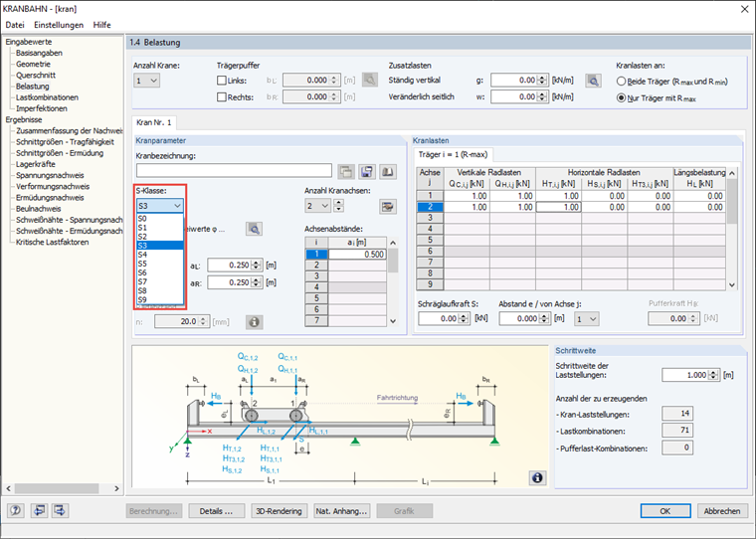Collapse the S-Klasse combo box
The height and width of the screenshot is (539, 756).
point(177,206)
